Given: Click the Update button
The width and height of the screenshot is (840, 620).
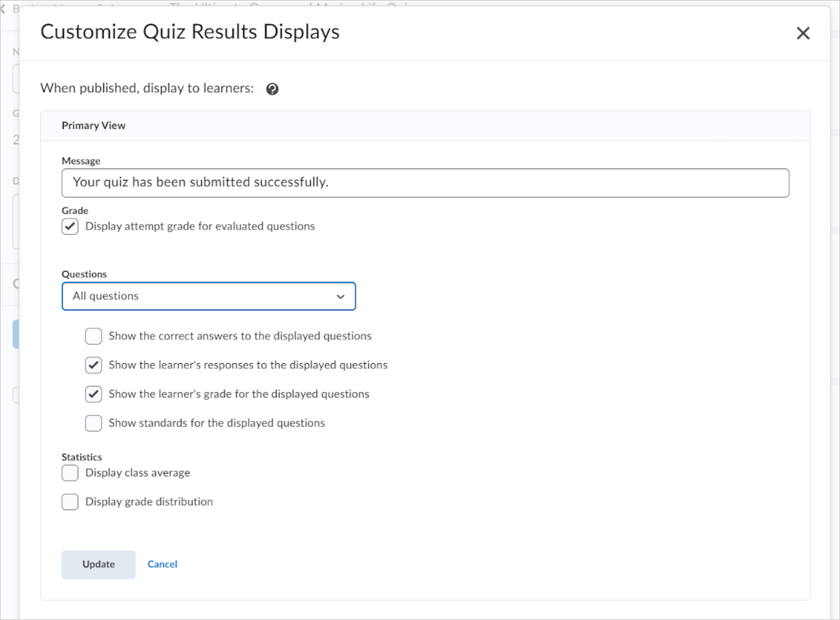Looking at the screenshot, I should point(99,564).
